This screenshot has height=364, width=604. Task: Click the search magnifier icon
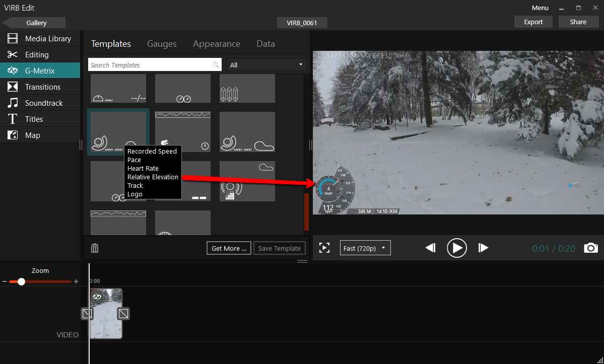(216, 65)
